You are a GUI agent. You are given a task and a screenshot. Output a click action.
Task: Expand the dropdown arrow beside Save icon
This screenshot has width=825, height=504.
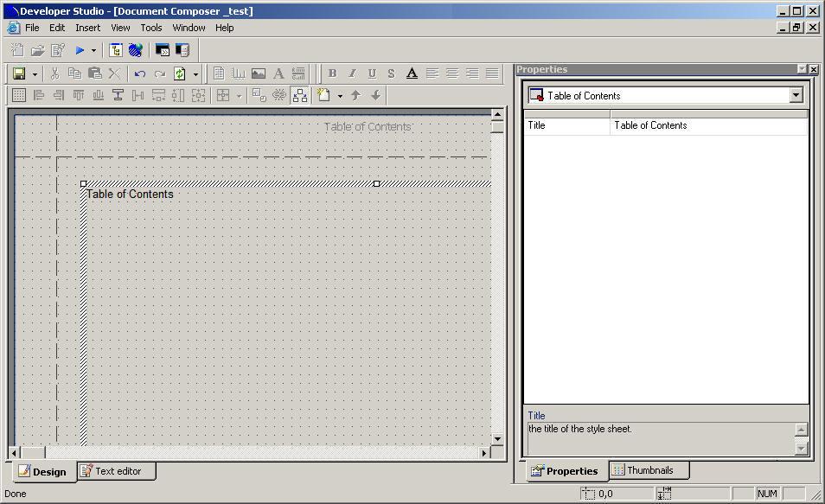click(35, 73)
